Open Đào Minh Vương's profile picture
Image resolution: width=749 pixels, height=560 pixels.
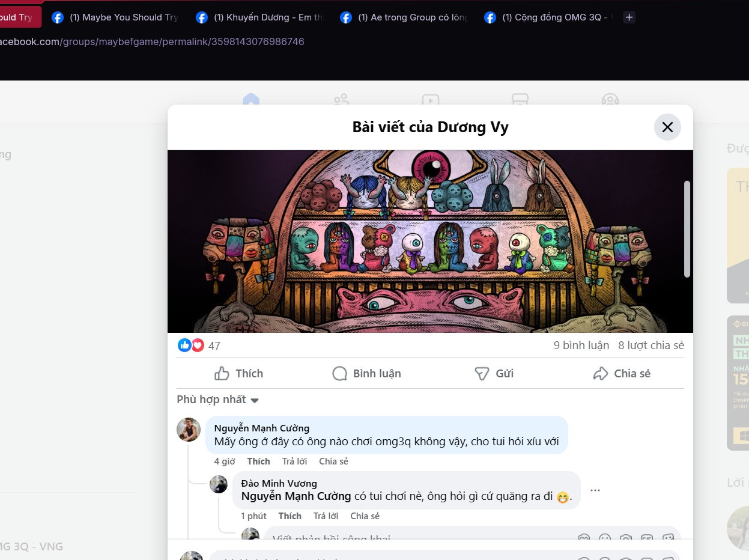coord(219,484)
